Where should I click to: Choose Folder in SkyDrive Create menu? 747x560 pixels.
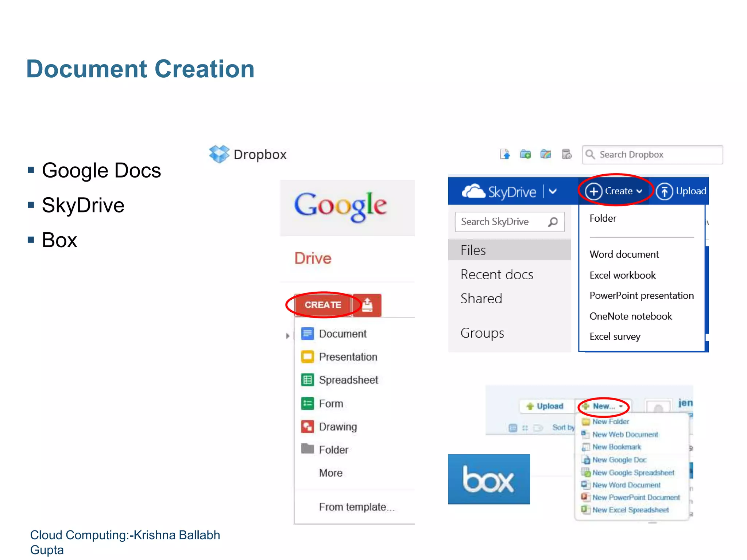(x=603, y=218)
